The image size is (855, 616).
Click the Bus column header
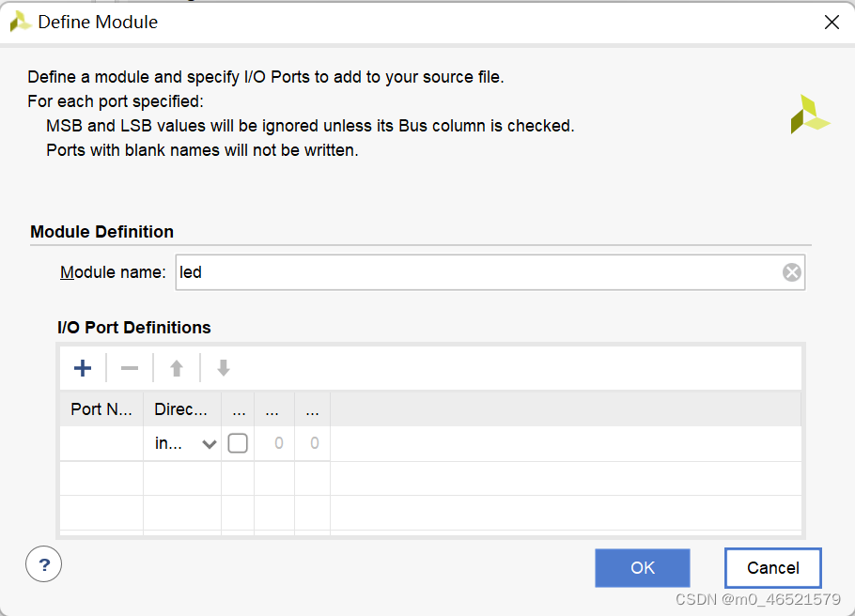click(238, 409)
